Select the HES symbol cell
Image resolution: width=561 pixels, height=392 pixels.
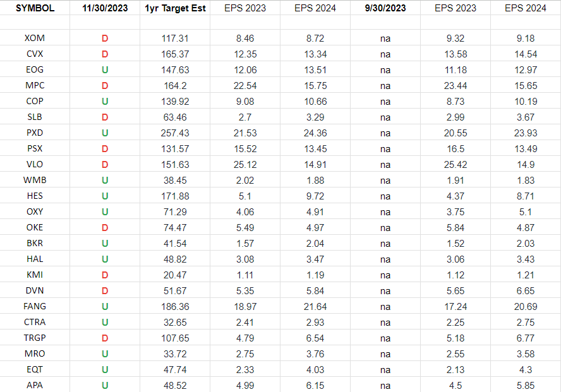35,196
